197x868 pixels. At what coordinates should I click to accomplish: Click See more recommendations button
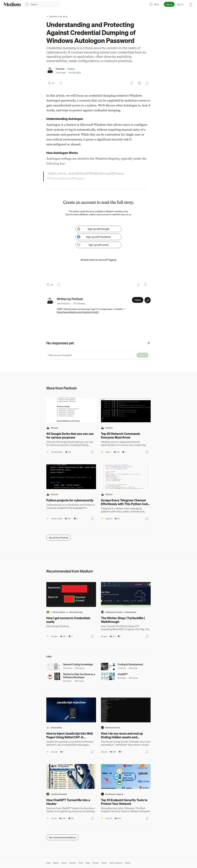point(62,837)
